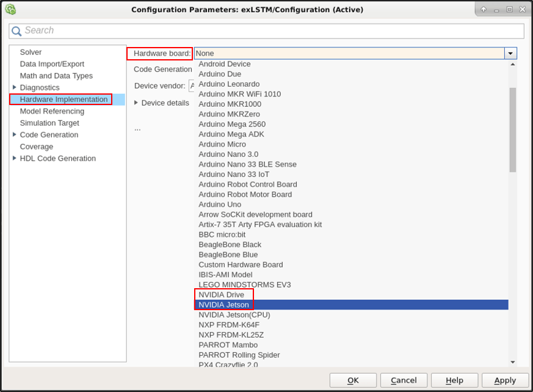Choose NVIDIA Drive hardware board

coord(221,295)
